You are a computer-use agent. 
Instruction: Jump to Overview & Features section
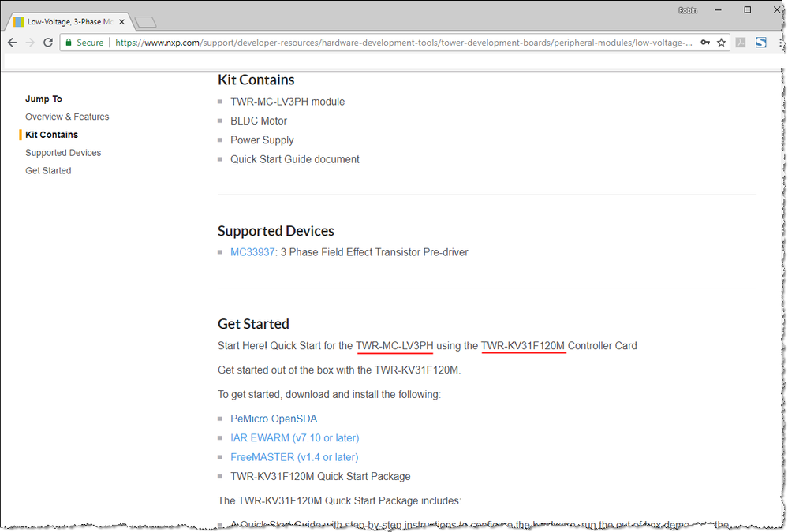point(67,117)
